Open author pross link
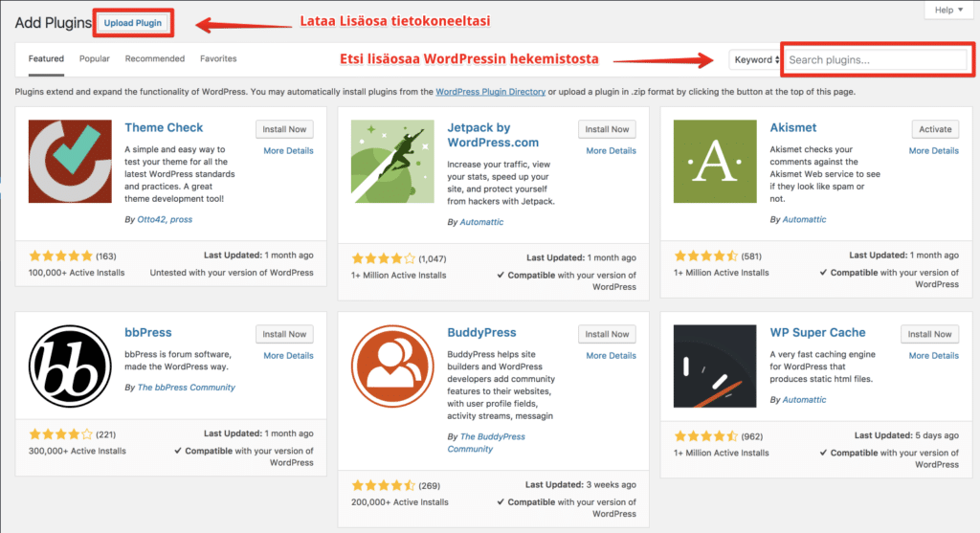The image size is (980, 533). [x=181, y=219]
